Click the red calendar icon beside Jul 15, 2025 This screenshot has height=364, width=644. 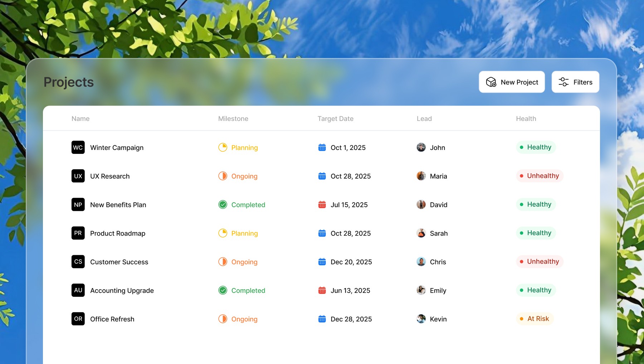[322, 205]
